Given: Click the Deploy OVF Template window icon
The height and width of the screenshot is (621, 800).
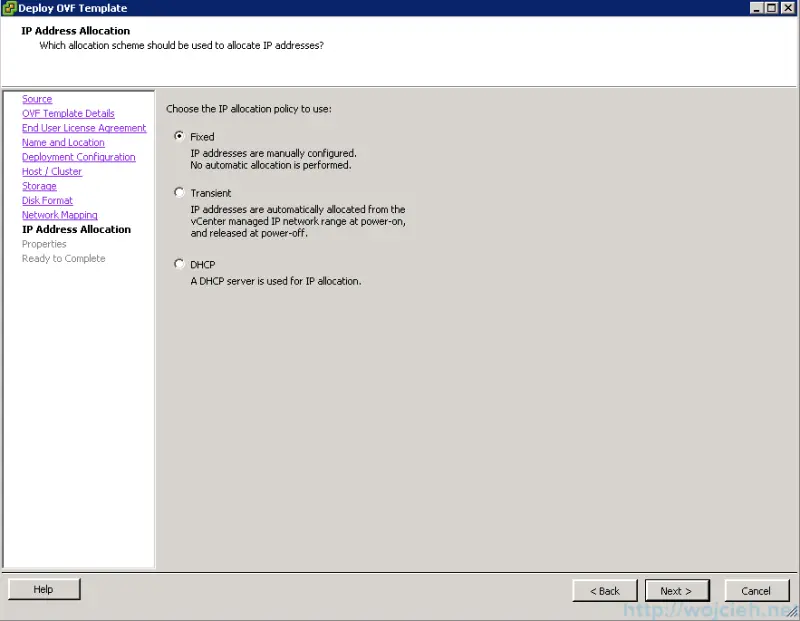Looking at the screenshot, I should pyautogui.click(x=10, y=8).
